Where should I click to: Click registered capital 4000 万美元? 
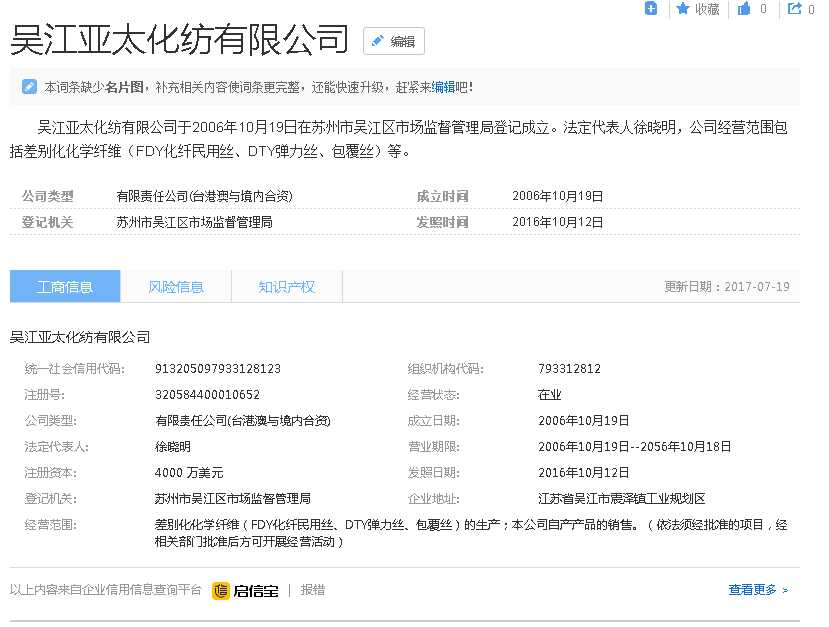coord(189,473)
